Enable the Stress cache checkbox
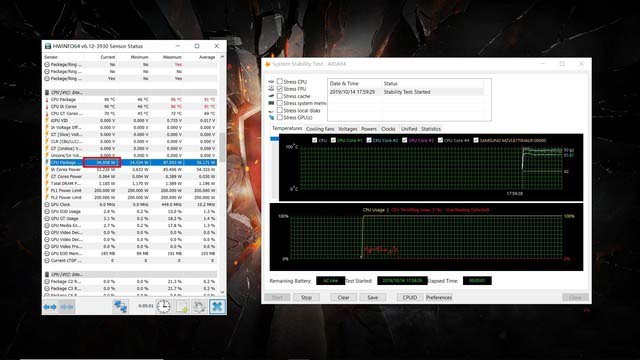Image resolution: width=640 pixels, height=360 pixels. pyautogui.click(x=280, y=96)
